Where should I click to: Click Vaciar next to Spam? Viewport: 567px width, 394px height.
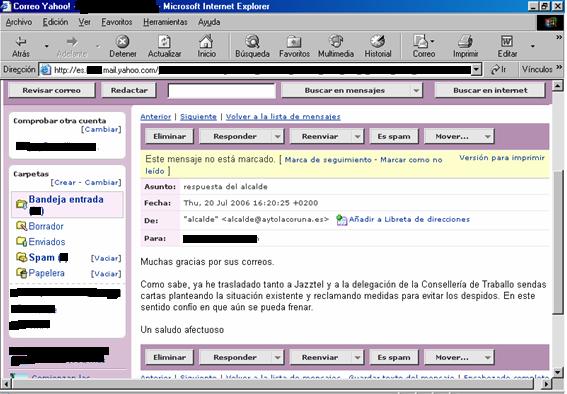(106, 258)
